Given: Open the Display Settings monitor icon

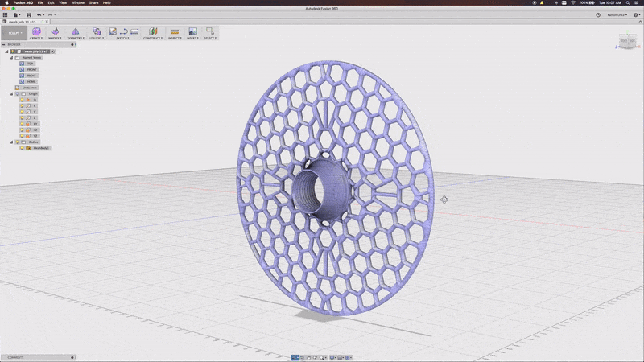Looking at the screenshot, I should point(332,358).
